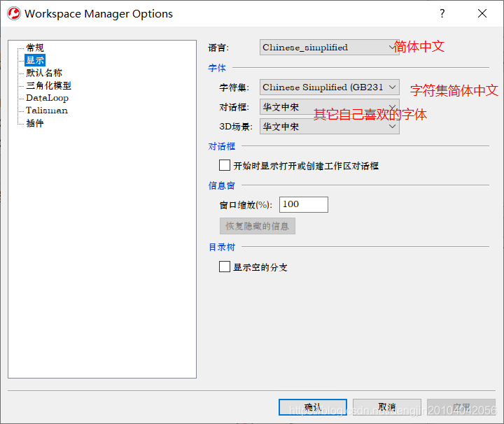Click the 窗口缩放(%) input field
The width and height of the screenshot is (504, 424).
pos(303,204)
